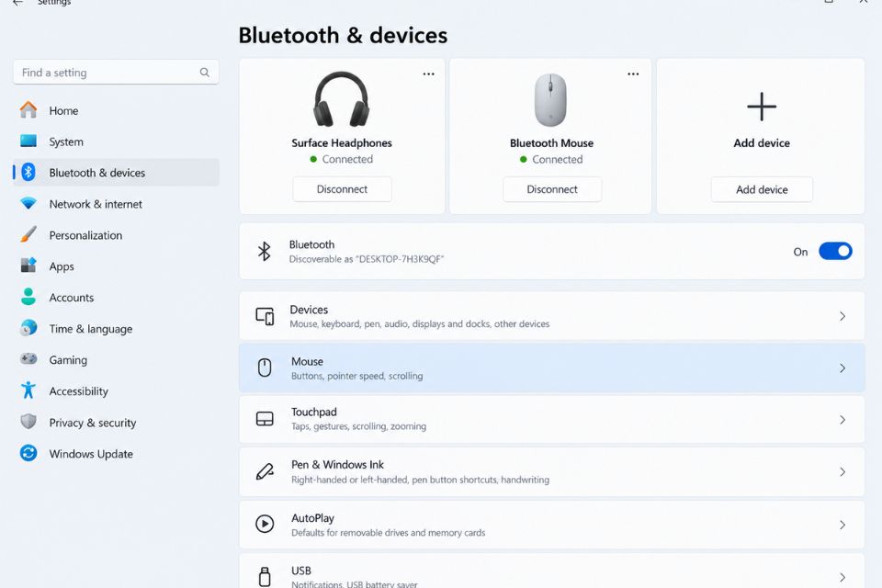Go to System settings
This screenshot has width=882, height=588.
[x=116, y=141]
